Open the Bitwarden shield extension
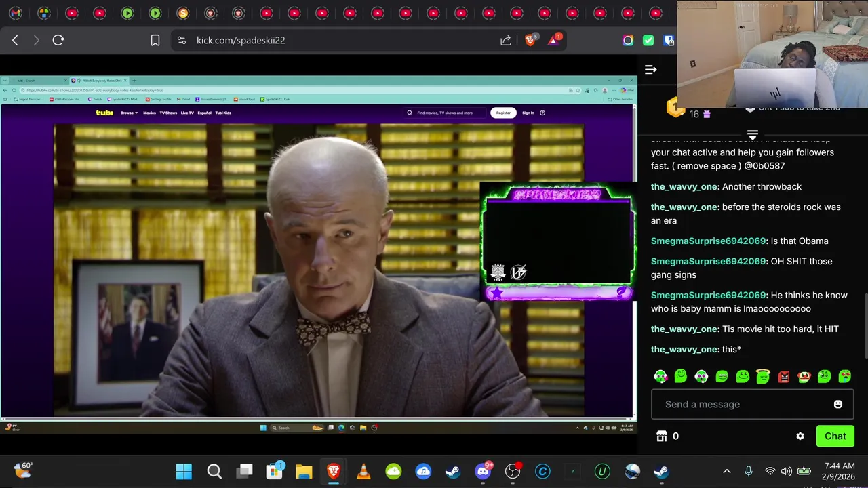Screen dimensions: 868x488 click(x=669, y=40)
